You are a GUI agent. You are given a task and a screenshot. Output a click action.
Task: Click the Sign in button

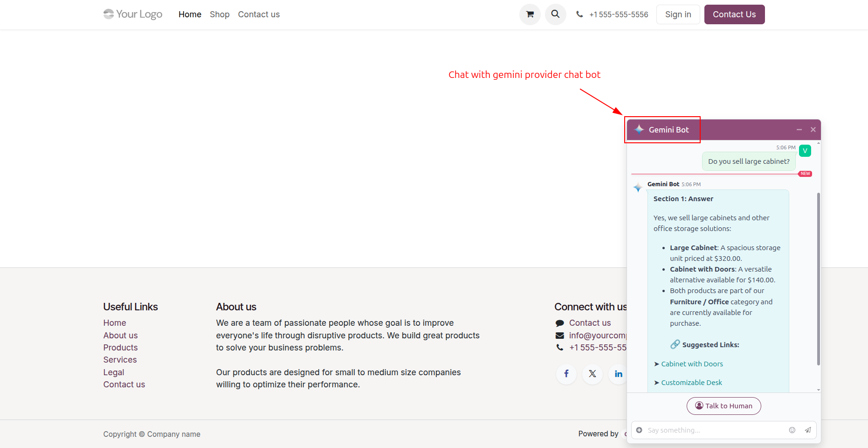pyautogui.click(x=678, y=14)
